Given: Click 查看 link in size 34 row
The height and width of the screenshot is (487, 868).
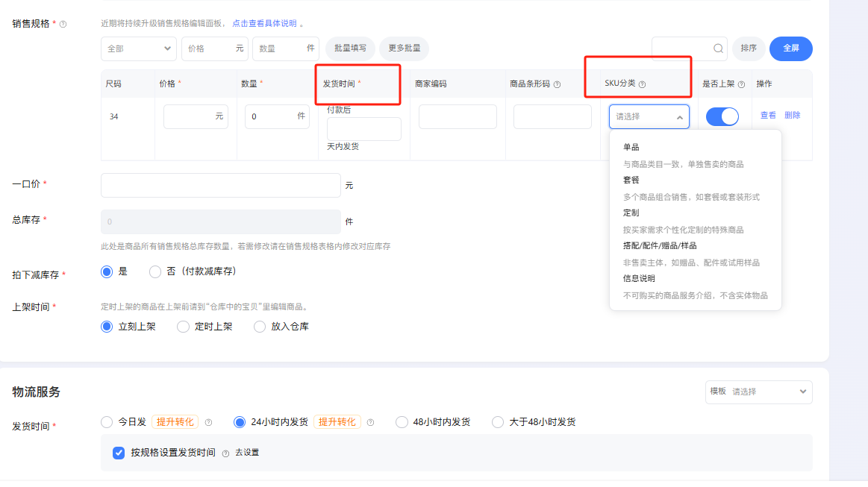Looking at the screenshot, I should (x=768, y=115).
